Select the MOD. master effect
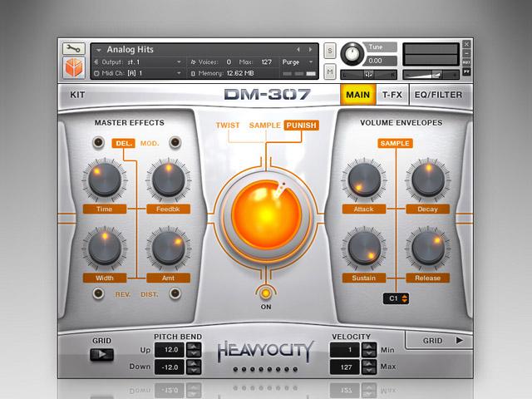 [x=150, y=144]
